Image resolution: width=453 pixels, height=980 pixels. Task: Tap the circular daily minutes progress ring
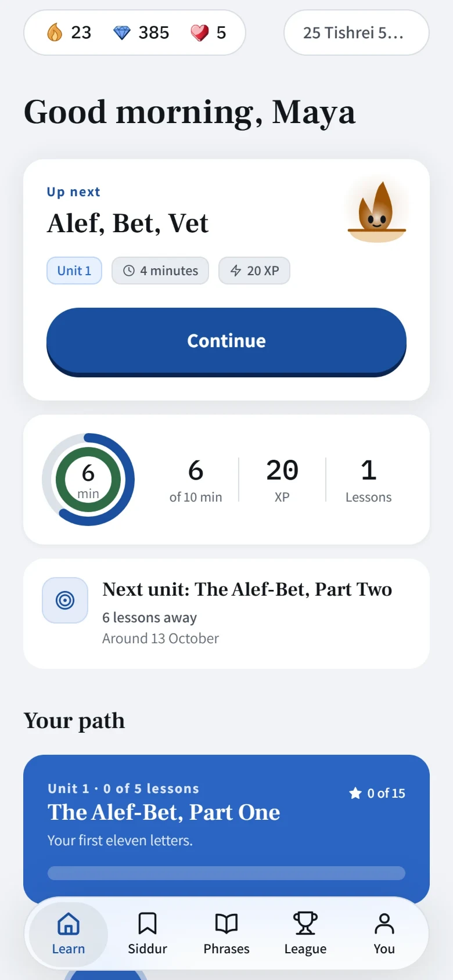88,480
